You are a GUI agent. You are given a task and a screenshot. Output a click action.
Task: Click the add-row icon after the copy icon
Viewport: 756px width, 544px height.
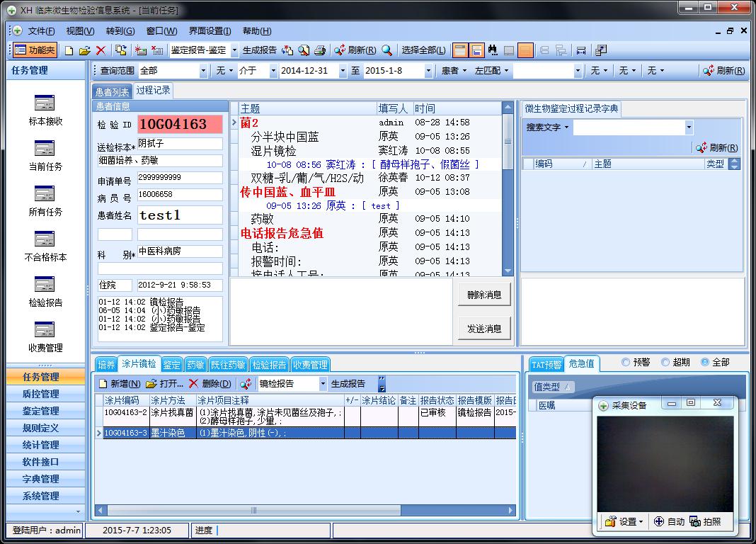coord(140,50)
